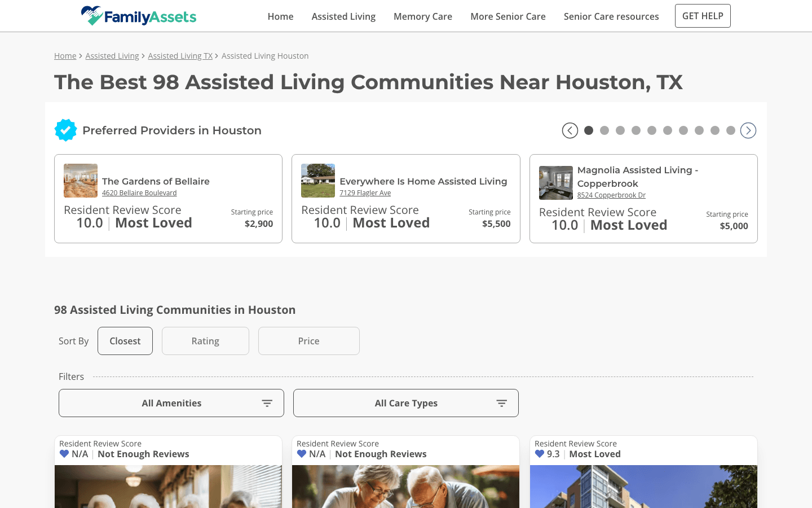Screen dimensions: 812x508
Task: Click Everywhere Is Home Assisted Living thumbnail
Action: coord(318,181)
